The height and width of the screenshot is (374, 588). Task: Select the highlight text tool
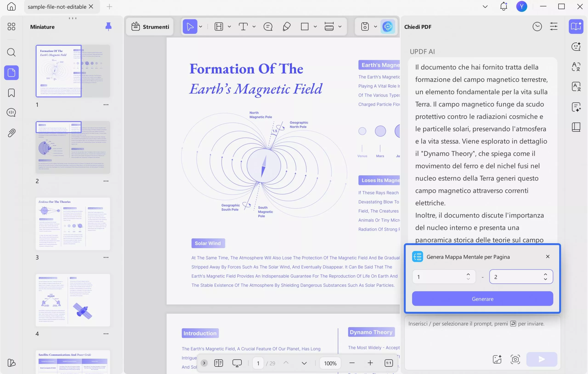tap(219, 26)
